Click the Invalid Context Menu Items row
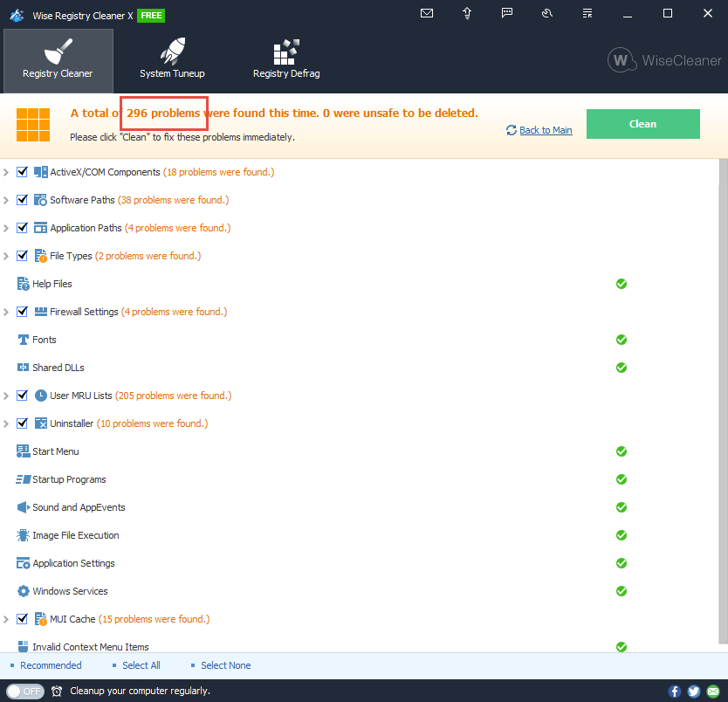Image resolution: width=728 pixels, height=702 pixels. pyautogui.click(x=360, y=647)
